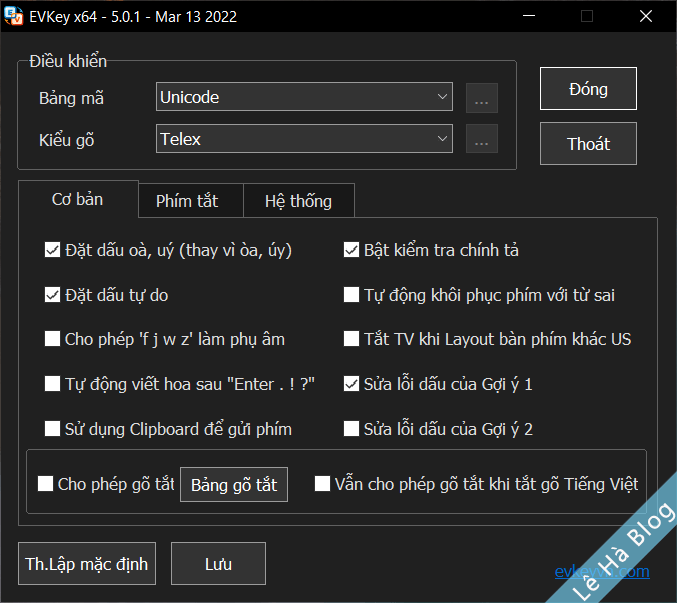
Task: Switch to the Hệ thống tab
Action: coord(298,201)
